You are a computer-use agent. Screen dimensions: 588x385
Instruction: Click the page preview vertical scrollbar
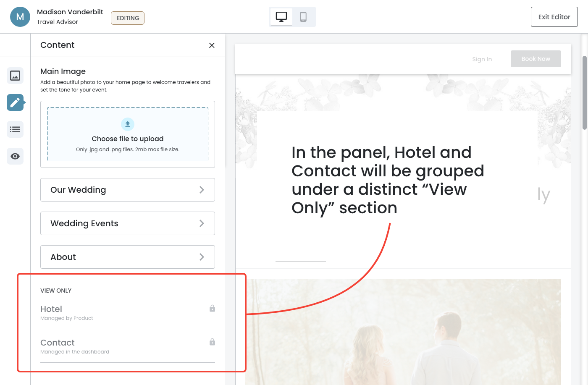[584, 92]
